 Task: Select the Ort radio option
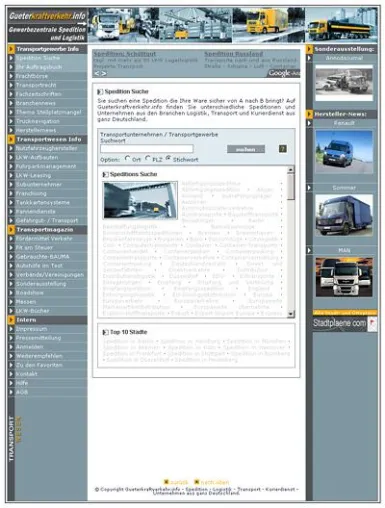point(127,158)
